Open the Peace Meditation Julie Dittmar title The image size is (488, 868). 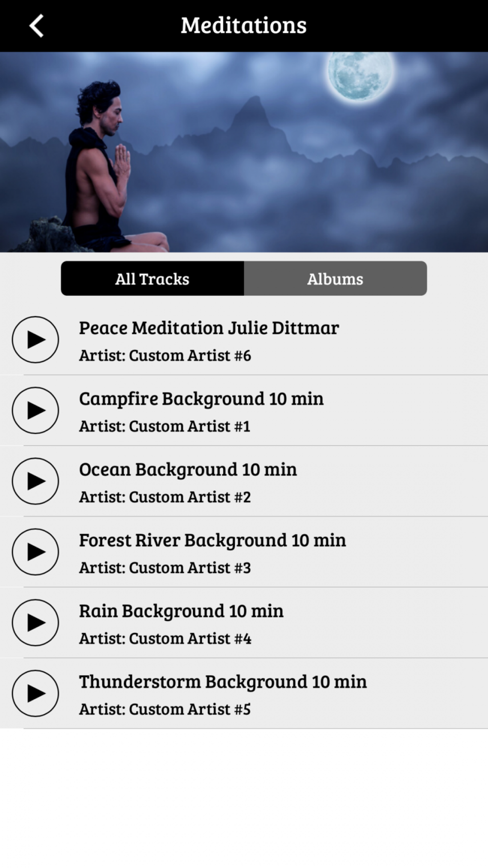click(x=209, y=328)
